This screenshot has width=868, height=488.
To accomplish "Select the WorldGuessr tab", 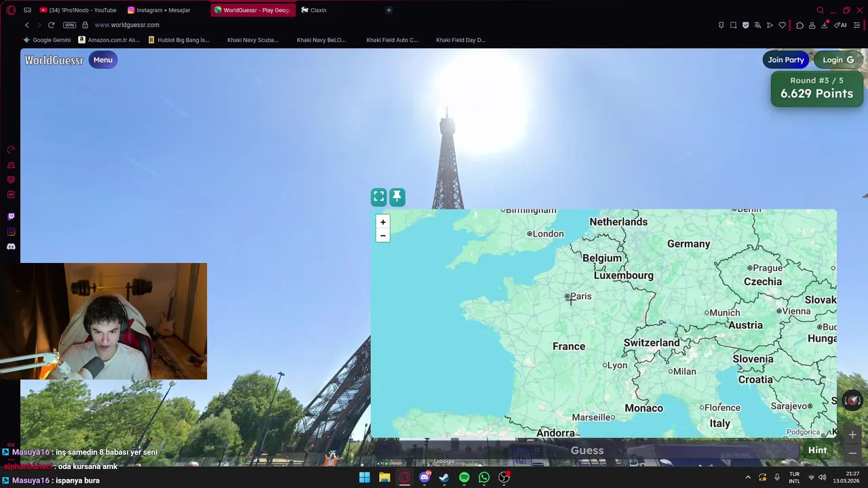I will (x=253, y=10).
